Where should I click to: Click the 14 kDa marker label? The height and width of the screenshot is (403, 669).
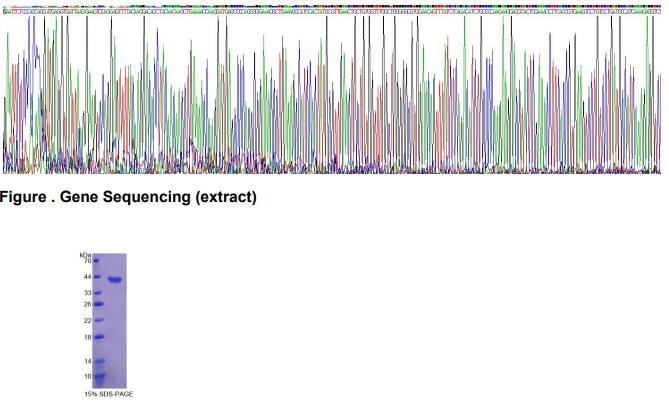[x=87, y=362]
